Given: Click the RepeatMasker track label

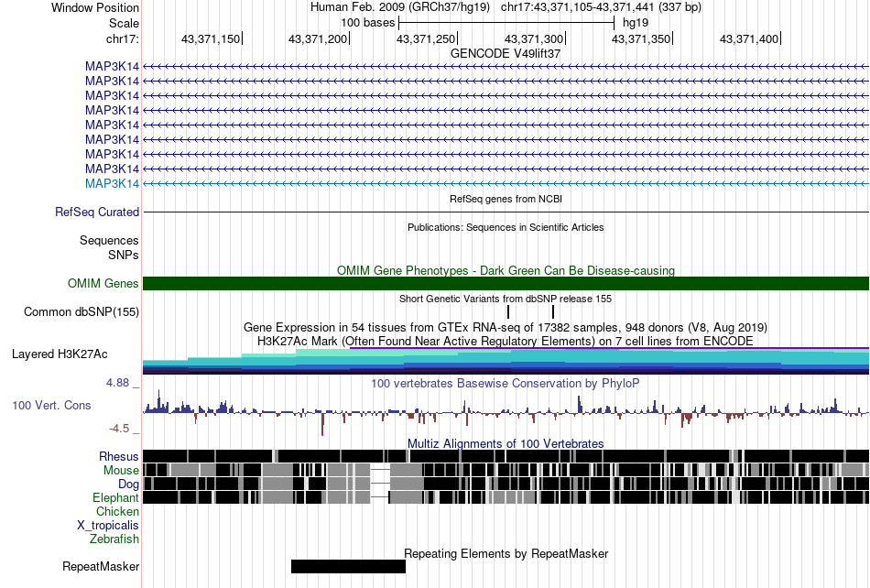Looking at the screenshot, I should pos(101,566).
